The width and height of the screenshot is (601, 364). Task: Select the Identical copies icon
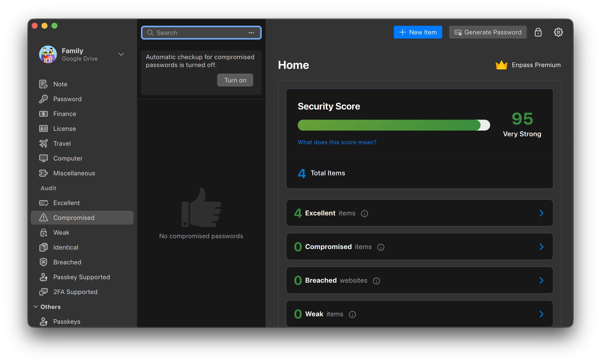[x=43, y=247]
